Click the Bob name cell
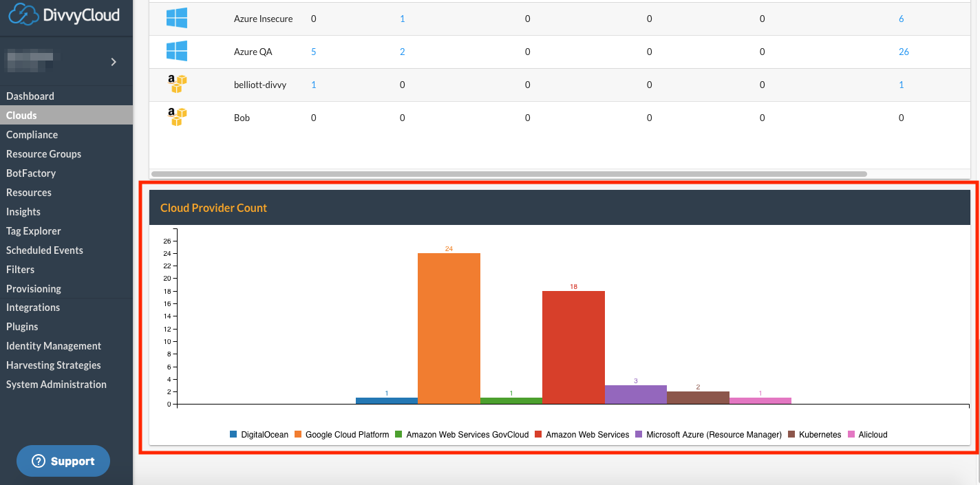The width and height of the screenshot is (980, 485). click(242, 118)
